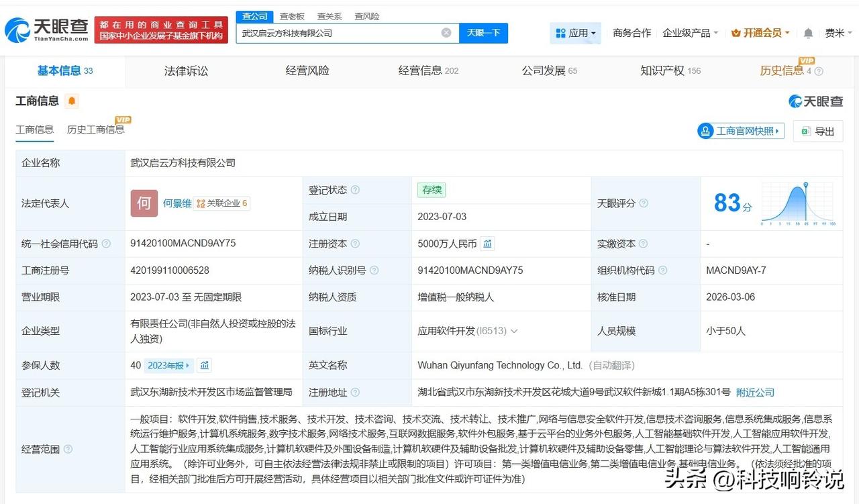859x504 pixels.
Task: Select the 查老板 search tab
Action: tap(292, 16)
